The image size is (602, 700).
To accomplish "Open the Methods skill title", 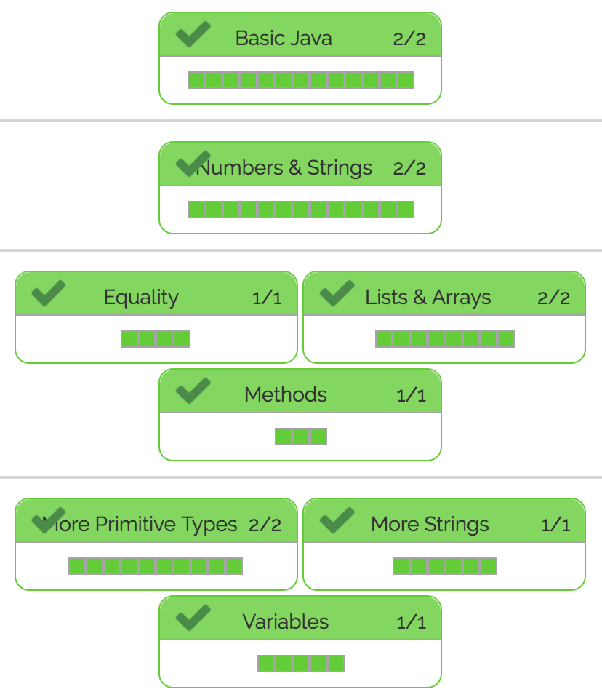I will pos(286,394).
